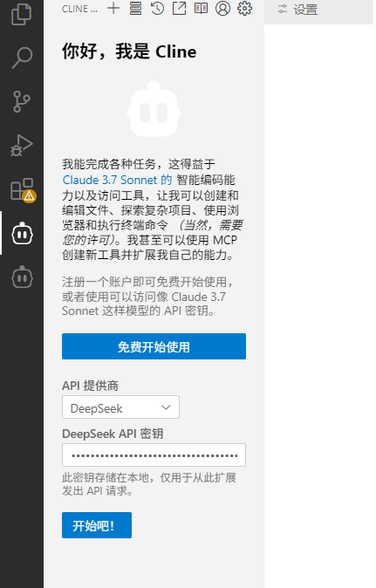Focus the DeepSeek API 密钥 input field
The width and height of the screenshot is (376, 588).
(154, 455)
